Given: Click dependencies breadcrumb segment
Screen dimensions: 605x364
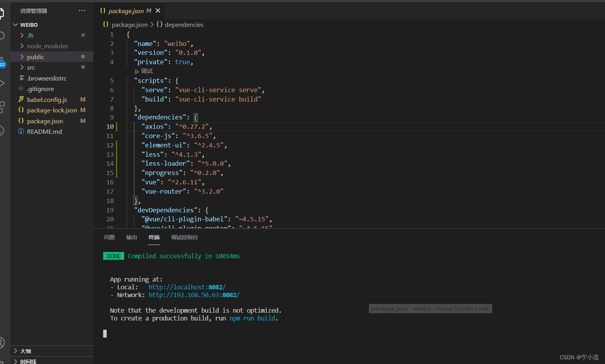Looking at the screenshot, I should tap(184, 24).
